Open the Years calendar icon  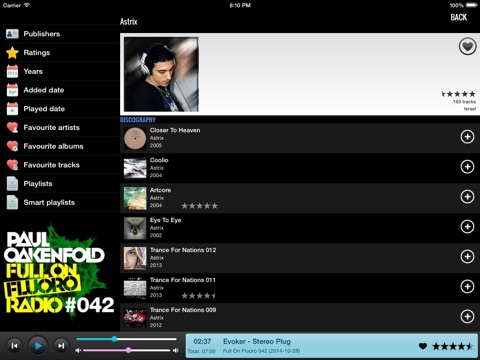[12, 71]
